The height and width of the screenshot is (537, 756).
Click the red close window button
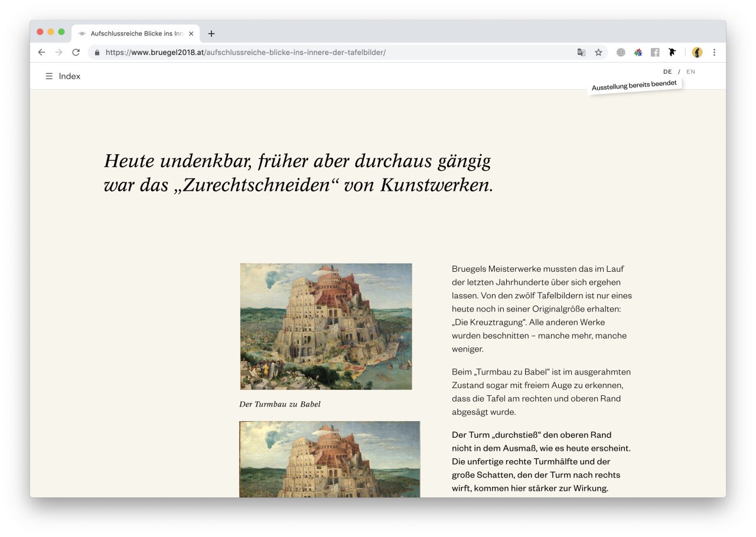click(40, 32)
